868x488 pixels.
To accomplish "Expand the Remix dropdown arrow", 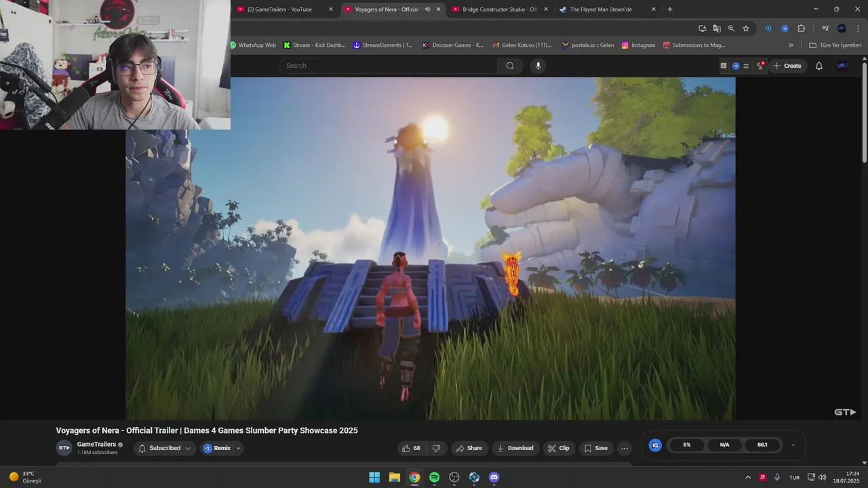I will point(238,448).
